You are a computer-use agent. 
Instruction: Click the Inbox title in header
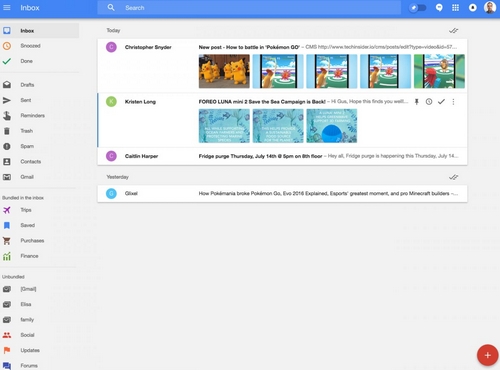pyautogui.click(x=30, y=8)
